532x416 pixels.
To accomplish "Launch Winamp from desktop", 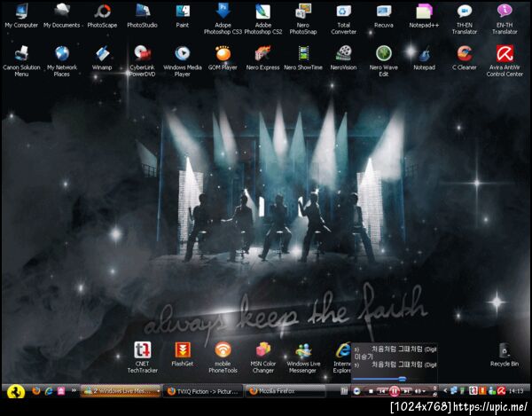I will (102, 58).
